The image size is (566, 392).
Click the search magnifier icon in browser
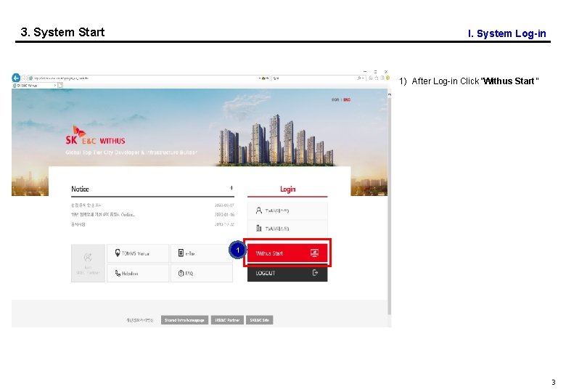[359, 78]
